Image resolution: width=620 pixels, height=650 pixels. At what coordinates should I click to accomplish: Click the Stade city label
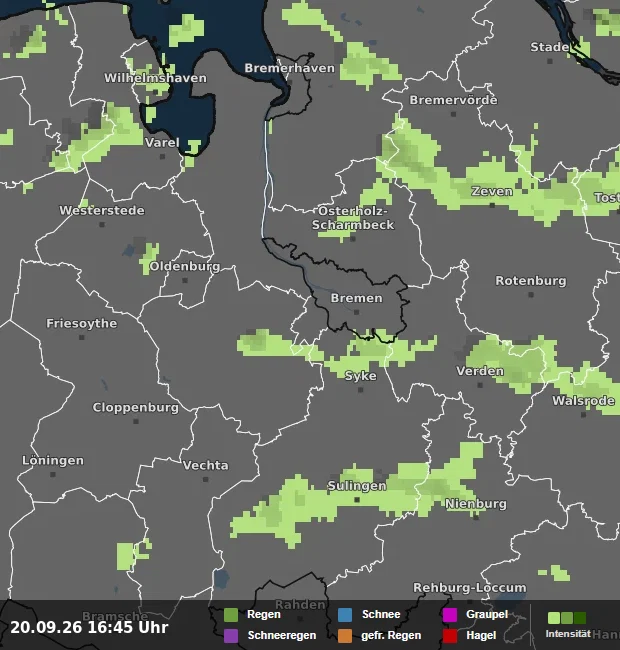coord(550,47)
